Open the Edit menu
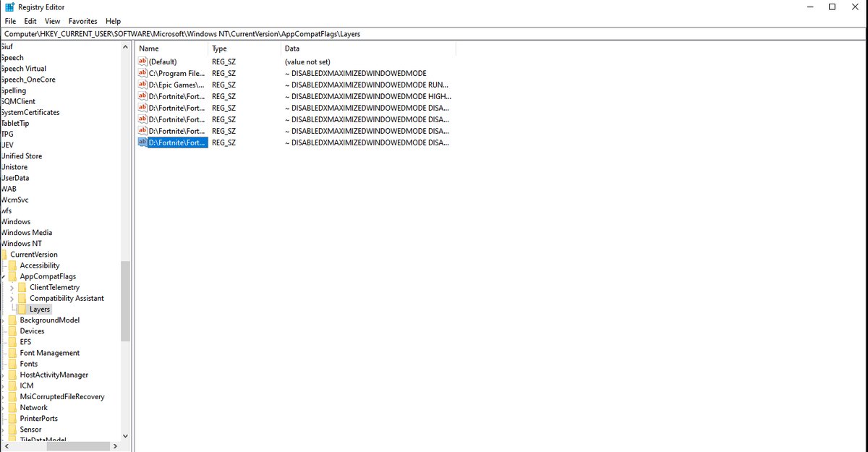868x452 pixels. point(30,21)
